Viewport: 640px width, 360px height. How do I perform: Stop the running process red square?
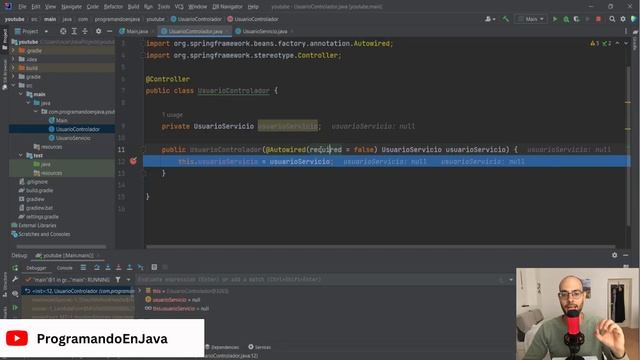click(x=598, y=19)
